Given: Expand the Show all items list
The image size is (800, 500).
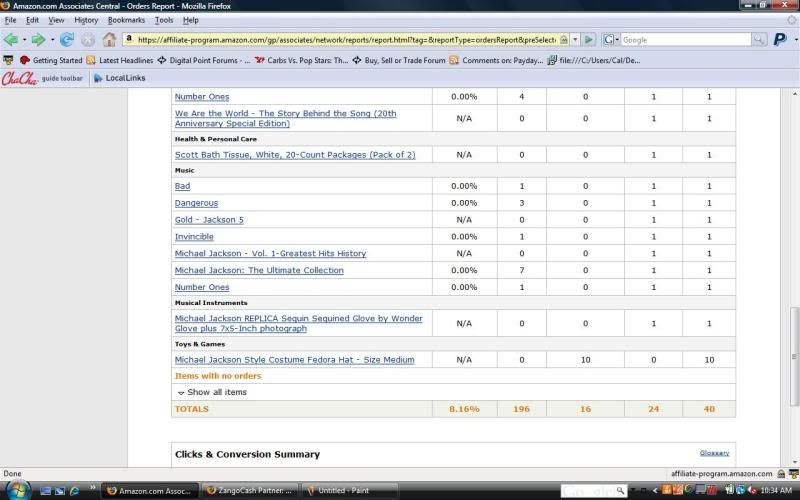Looking at the screenshot, I should point(212,392).
